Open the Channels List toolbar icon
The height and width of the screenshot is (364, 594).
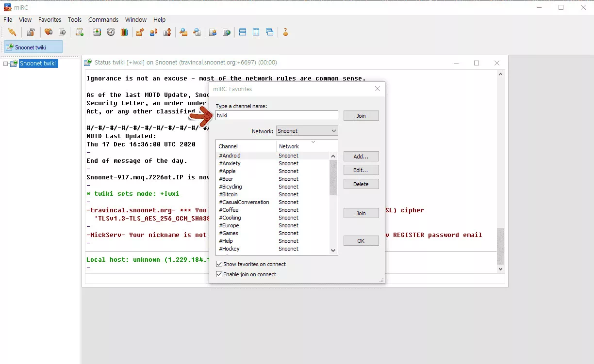pyautogui.click(x=62, y=32)
